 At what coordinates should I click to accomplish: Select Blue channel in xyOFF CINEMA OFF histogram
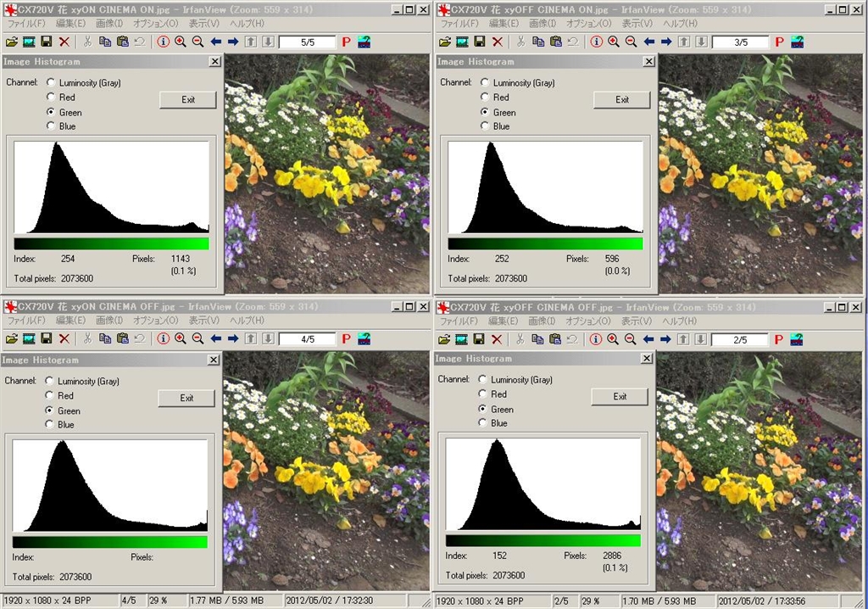[x=482, y=422]
